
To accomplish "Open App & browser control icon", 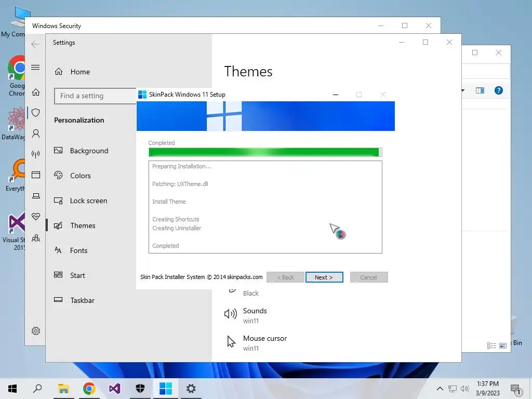I will 36,175.
